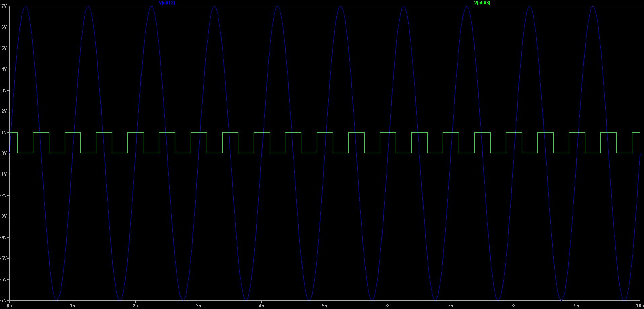The width and height of the screenshot is (644, 309).
Task: Click the 3s time axis label
Action: (199, 306)
